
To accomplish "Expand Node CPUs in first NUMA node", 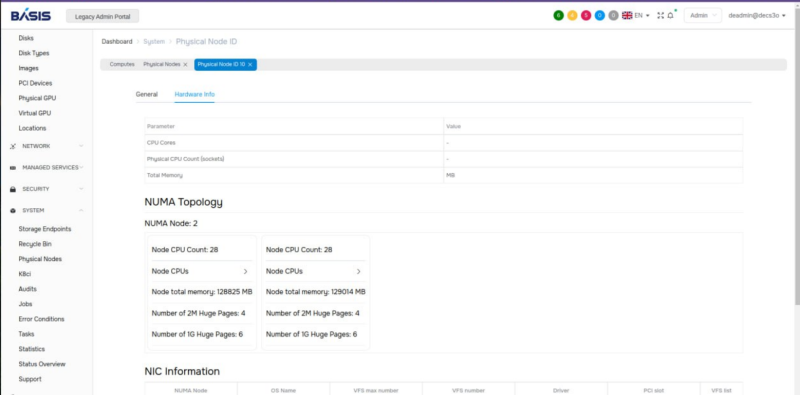I will (245, 271).
